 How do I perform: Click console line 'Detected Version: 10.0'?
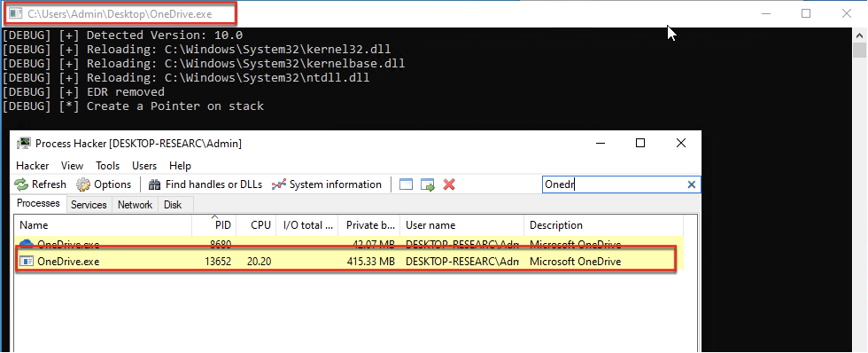pyautogui.click(x=123, y=35)
